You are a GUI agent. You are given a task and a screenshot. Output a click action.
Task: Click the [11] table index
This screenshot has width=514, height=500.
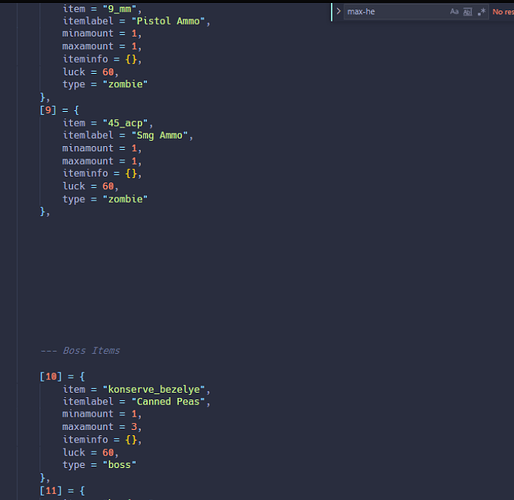tap(51, 491)
